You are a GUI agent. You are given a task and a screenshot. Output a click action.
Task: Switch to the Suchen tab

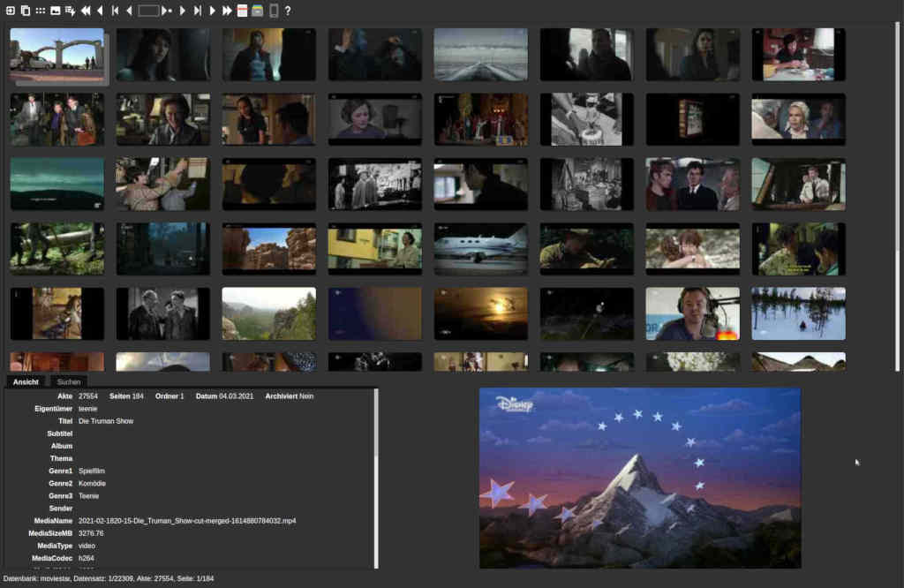pyautogui.click(x=69, y=381)
